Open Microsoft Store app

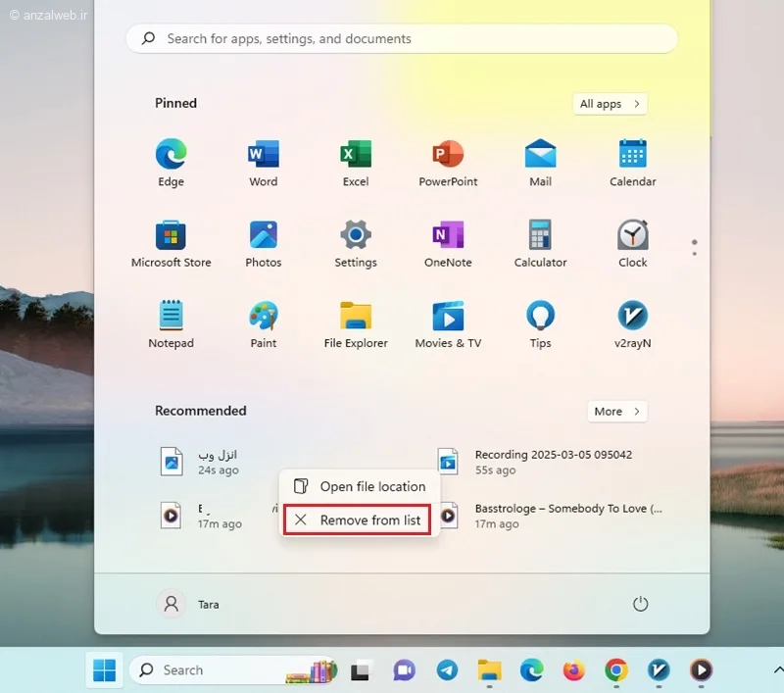pyautogui.click(x=171, y=244)
